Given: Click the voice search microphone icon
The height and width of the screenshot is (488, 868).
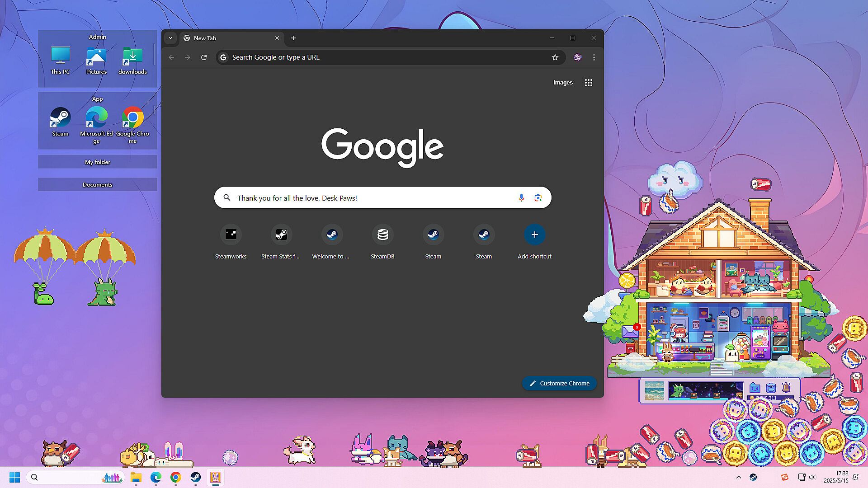Looking at the screenshot, I should tap(521, 198).
